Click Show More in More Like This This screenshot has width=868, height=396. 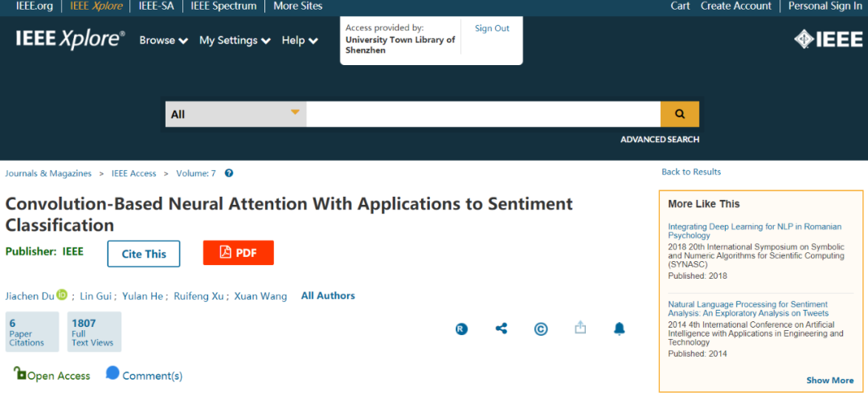tap(829, 380)
